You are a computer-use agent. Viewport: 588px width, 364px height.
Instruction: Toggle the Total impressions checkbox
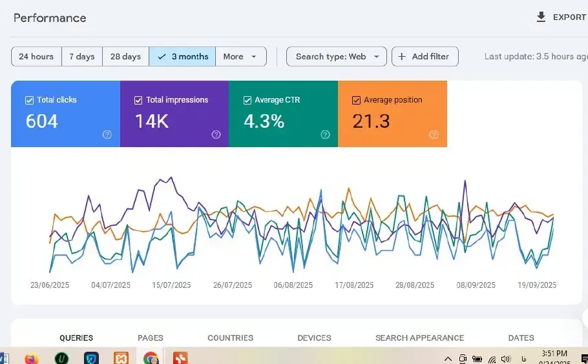(138, 100)
